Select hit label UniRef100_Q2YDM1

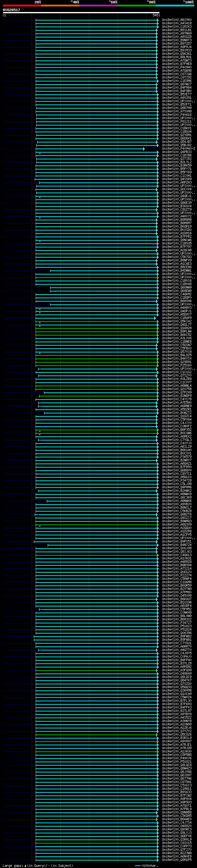coord(177,135)
